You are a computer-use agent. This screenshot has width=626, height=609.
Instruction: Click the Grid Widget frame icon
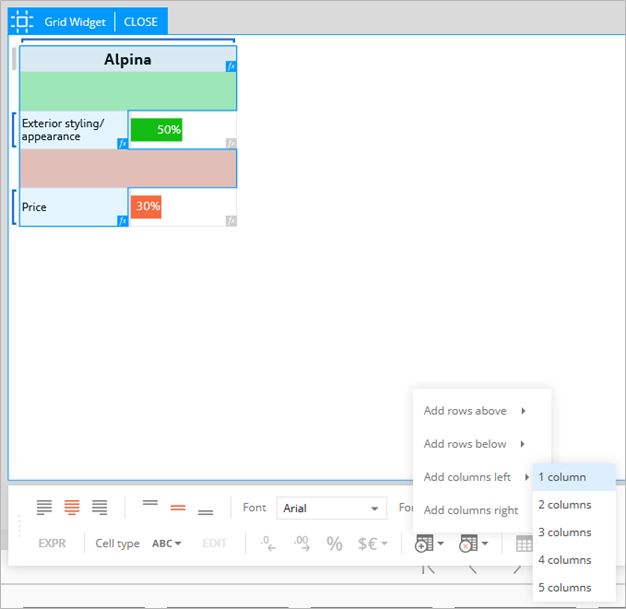(22, 22)
